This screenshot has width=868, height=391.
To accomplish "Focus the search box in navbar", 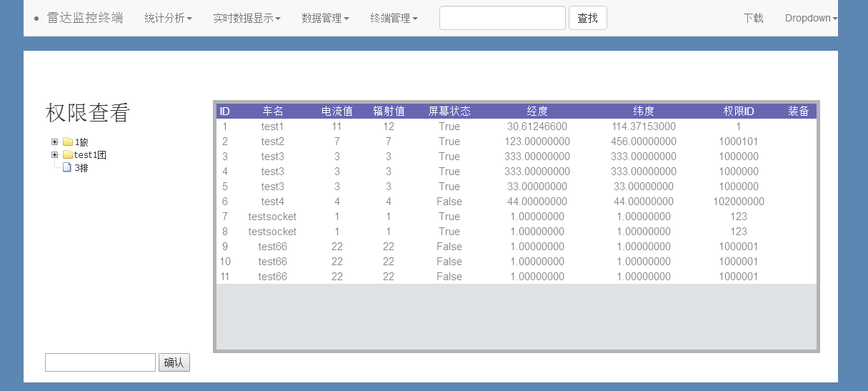I will 502,18.
